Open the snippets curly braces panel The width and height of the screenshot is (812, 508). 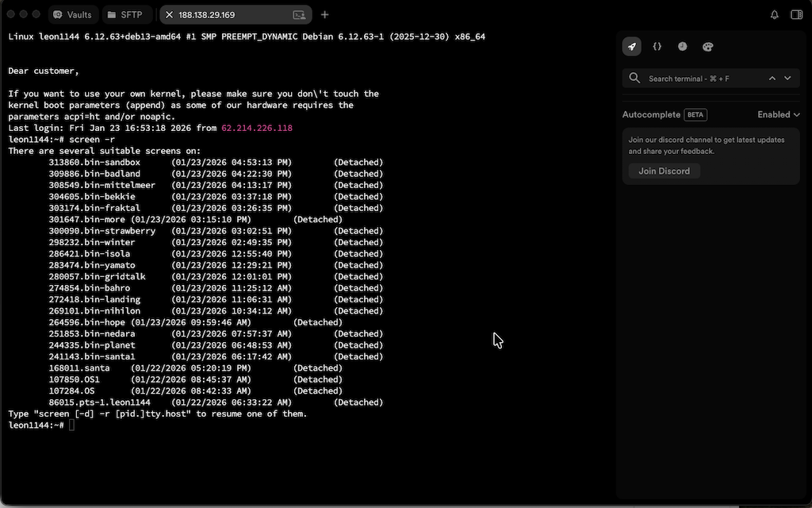[657, 47]
